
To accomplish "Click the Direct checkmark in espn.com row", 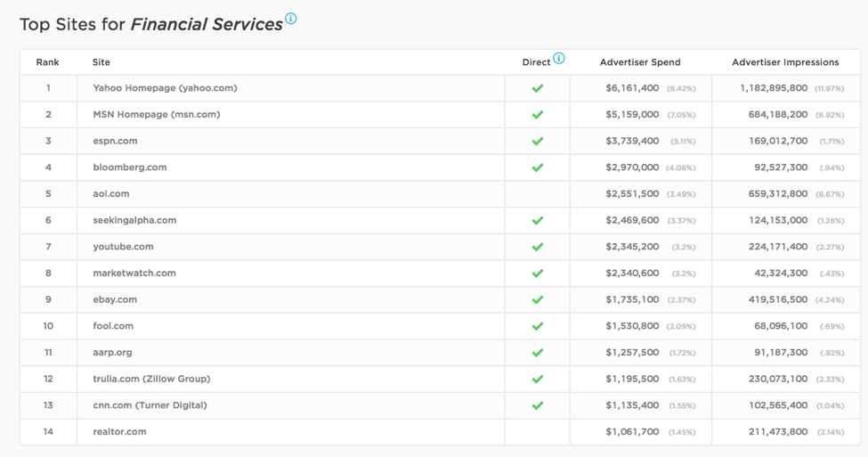I will tap(537, 142).
